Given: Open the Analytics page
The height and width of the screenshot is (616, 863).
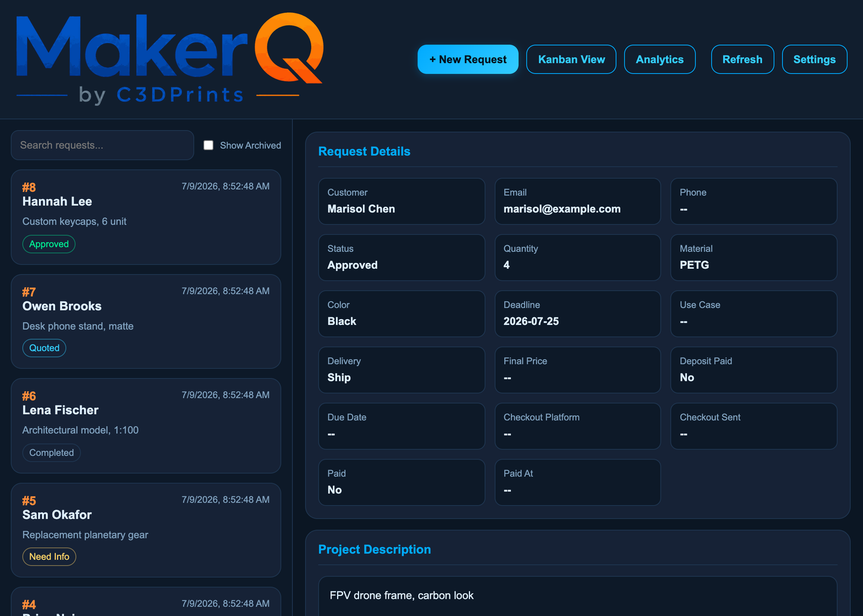Looking at the screenshot, I should (659, 59).
